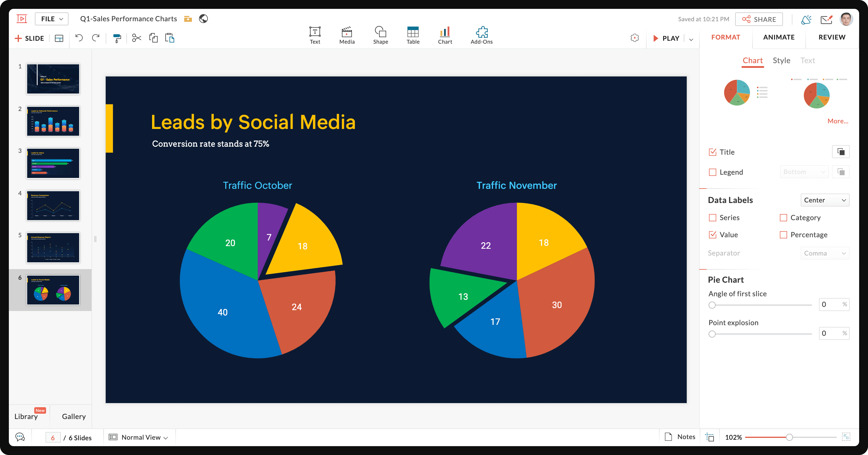Check the Percentage data label

(784, 235)
